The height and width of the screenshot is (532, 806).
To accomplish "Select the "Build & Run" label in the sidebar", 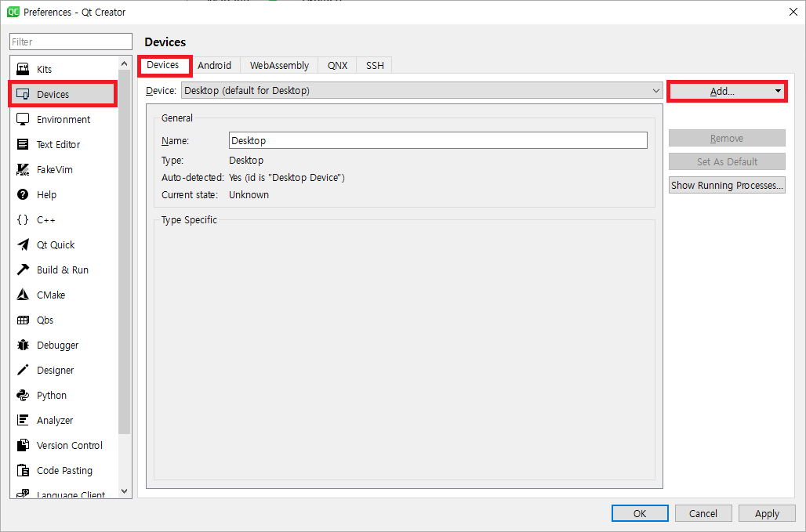I will (63, 270).
